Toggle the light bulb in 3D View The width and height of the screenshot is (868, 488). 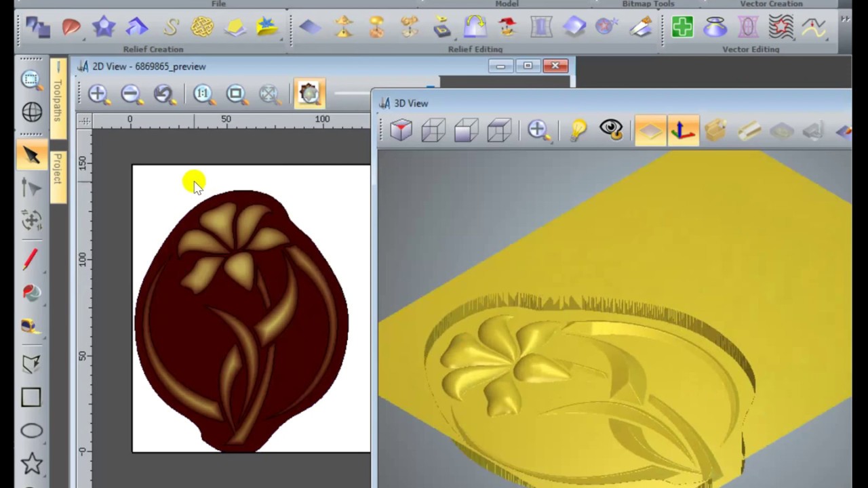click(578, 130)
